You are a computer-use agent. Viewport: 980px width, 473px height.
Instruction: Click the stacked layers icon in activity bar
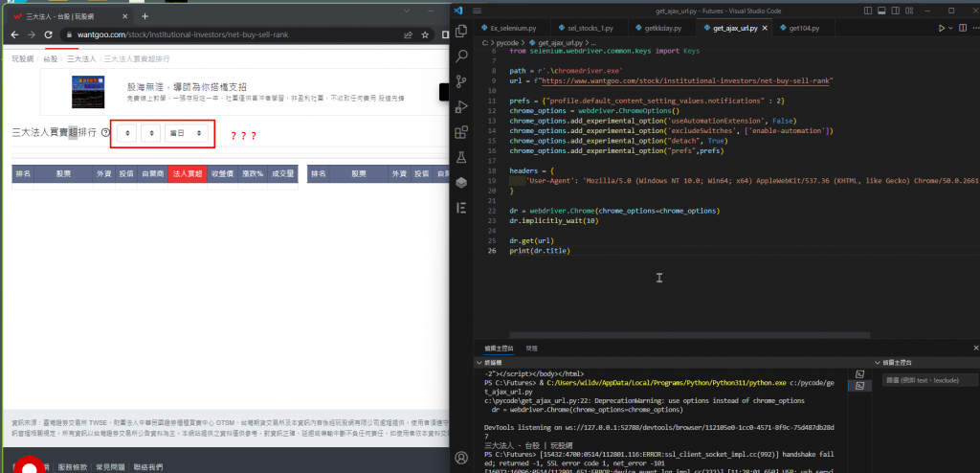(461, 183)
